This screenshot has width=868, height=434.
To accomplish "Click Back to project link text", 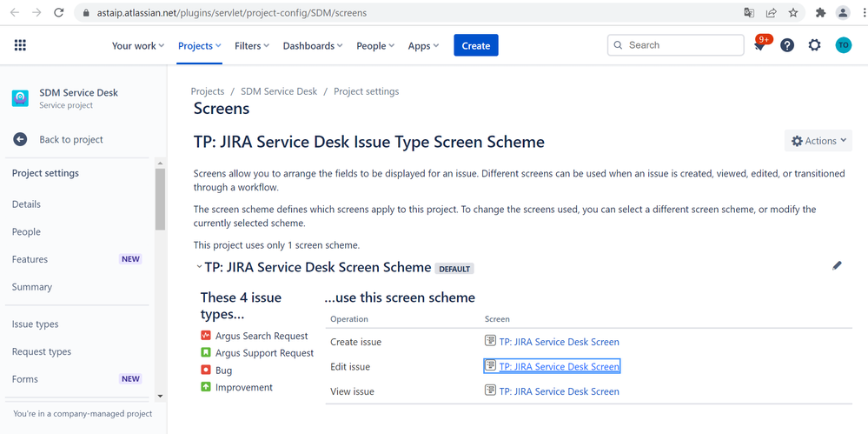I will coord(71,140).
